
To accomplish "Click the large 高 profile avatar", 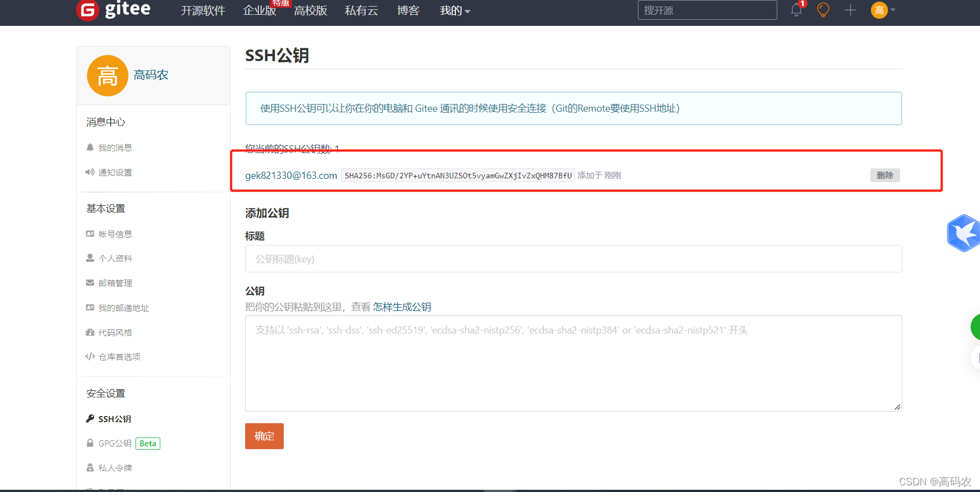I will pyautogui.click(x=107, y=75).
